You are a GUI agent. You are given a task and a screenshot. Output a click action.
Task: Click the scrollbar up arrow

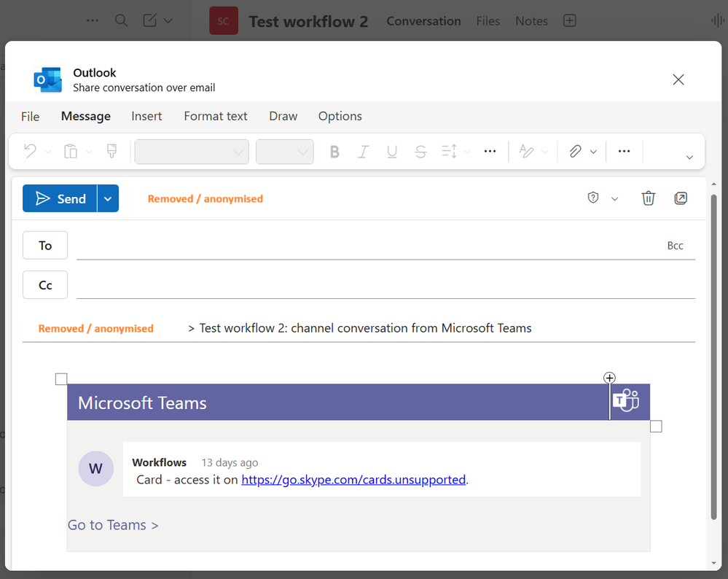pos(713,184)
